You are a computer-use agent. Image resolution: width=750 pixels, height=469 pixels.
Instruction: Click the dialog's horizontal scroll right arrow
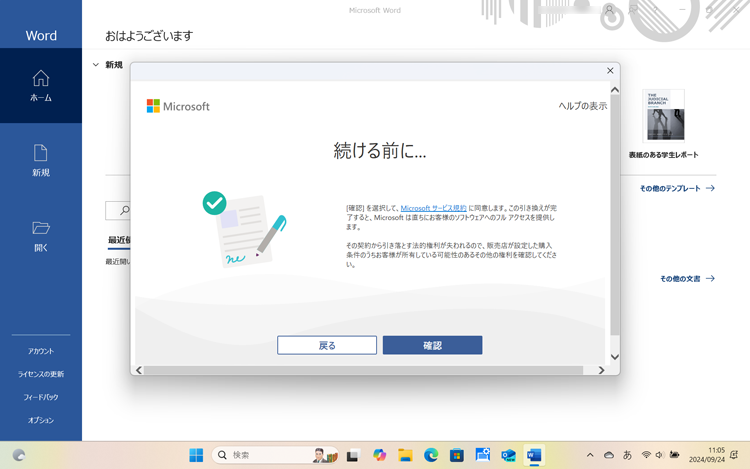[x=601, y=370]
